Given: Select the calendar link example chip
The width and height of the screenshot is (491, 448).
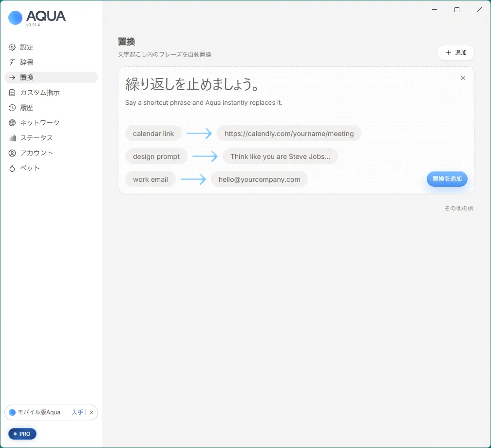Looking at the screenshot, I should pos(153,134).
